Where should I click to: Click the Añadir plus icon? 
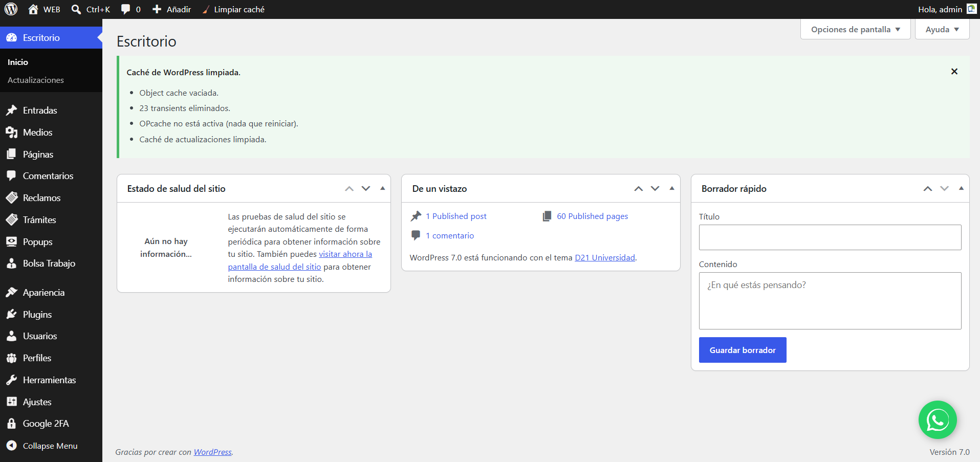[157, 9]
